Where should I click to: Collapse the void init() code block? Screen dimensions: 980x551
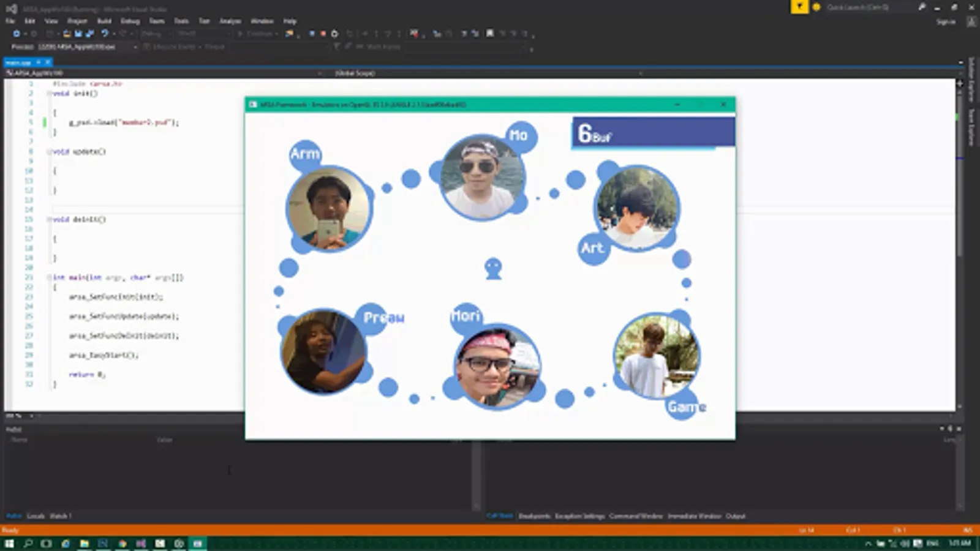click(49, 93)
